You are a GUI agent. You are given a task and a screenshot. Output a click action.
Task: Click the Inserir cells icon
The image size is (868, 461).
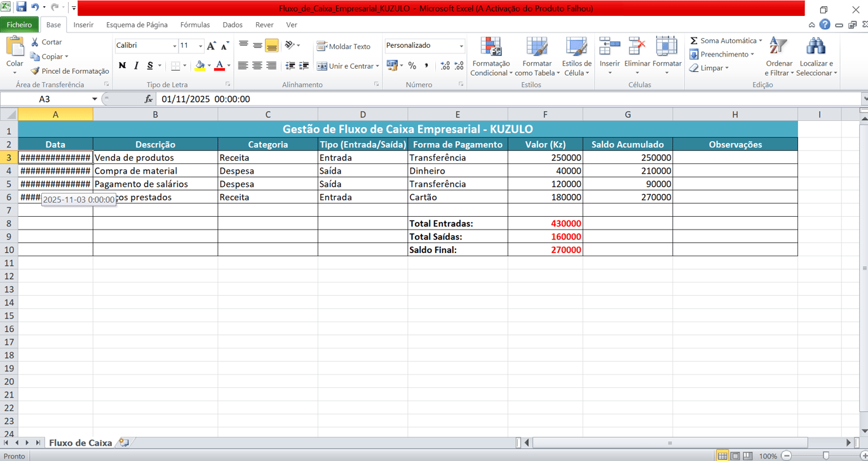tap(609, 46)
